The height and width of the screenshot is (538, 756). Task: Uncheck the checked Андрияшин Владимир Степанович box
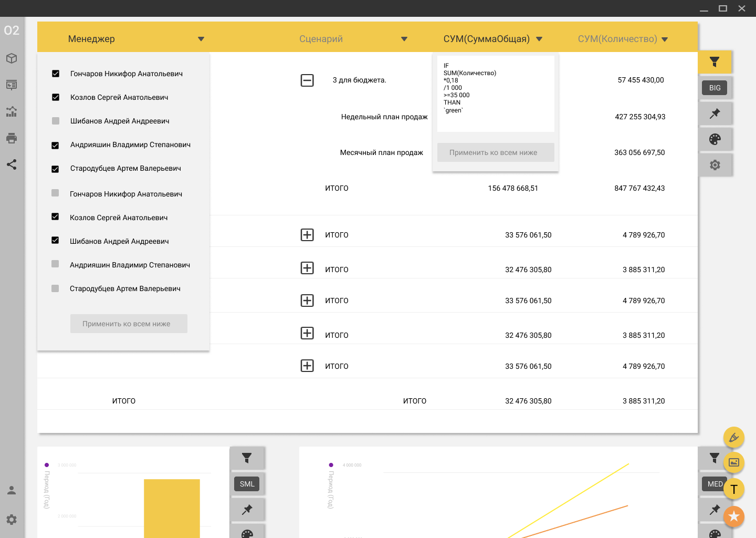[55, 145]
